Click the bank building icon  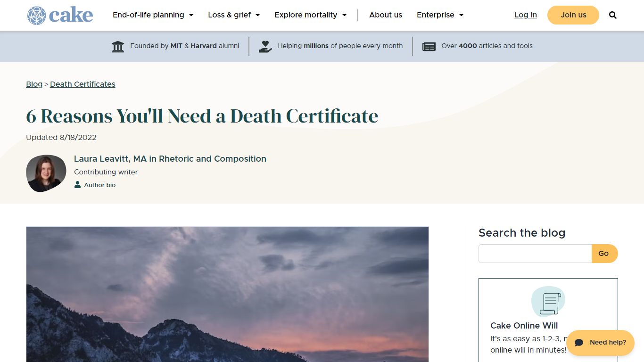pyautogui.click(x=118, y=46)
